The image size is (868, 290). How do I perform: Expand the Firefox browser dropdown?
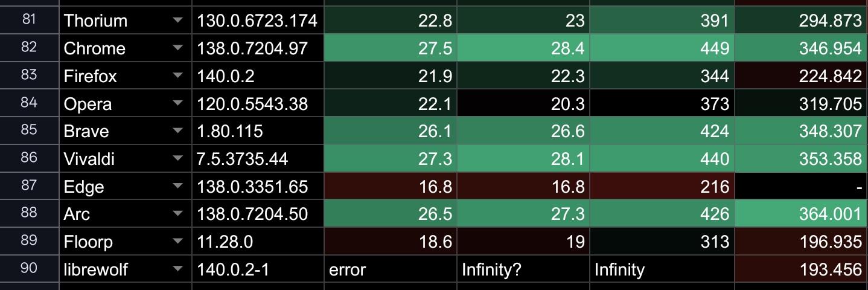click(177, 76)
